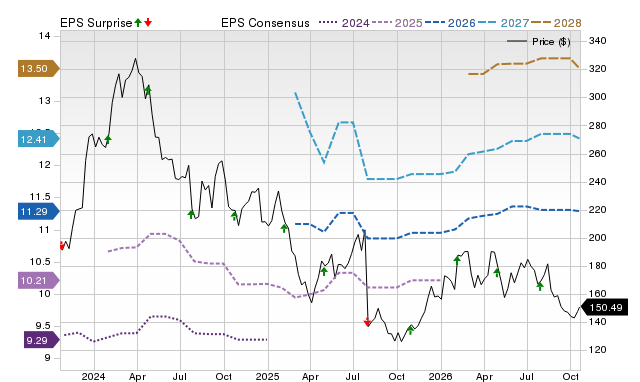Click the green up arrow in EPS Surprise legend
The width and height of the screenshot is (640, 382).
138,23
